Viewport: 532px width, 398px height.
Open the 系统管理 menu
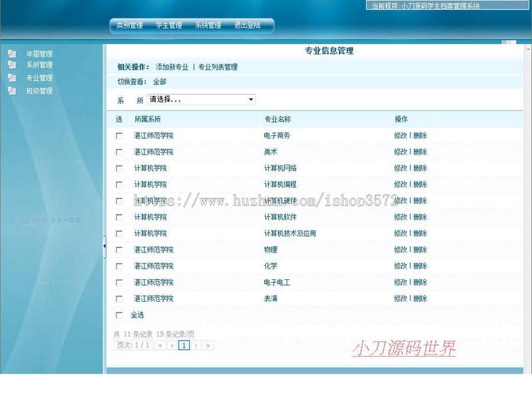pyautogui.click(x=208, y=26)
